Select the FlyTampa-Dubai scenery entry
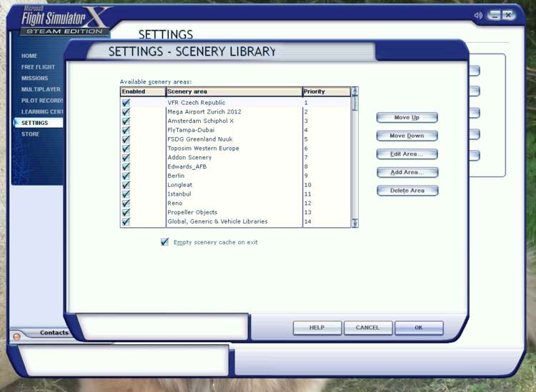 click(x=236, y=130)
